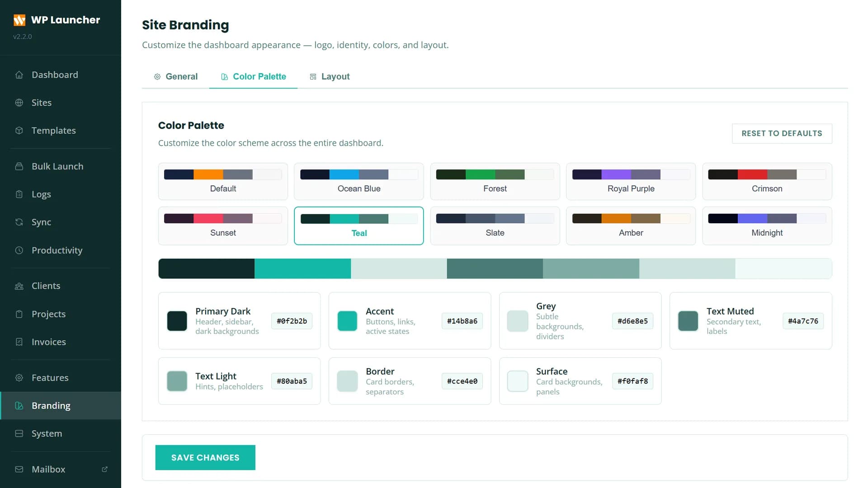Apply the Crimson palette preset
Viewport: 868px width, 488px height.
(767, 182)
